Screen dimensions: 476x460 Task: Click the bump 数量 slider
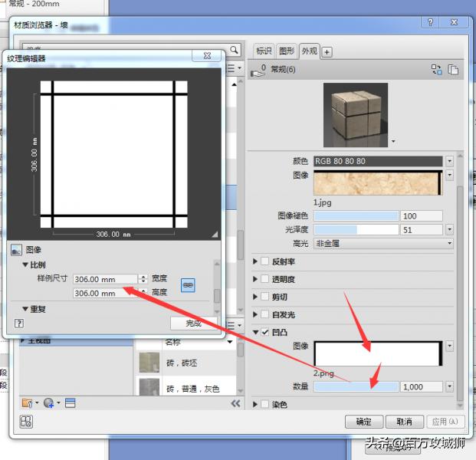click(356, 386)
